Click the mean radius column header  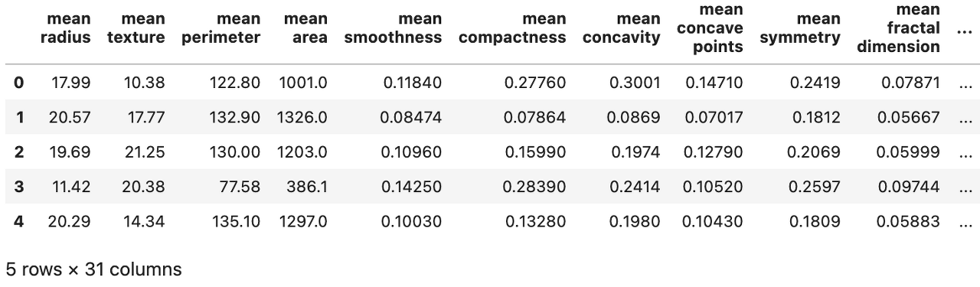click(65, 28)
